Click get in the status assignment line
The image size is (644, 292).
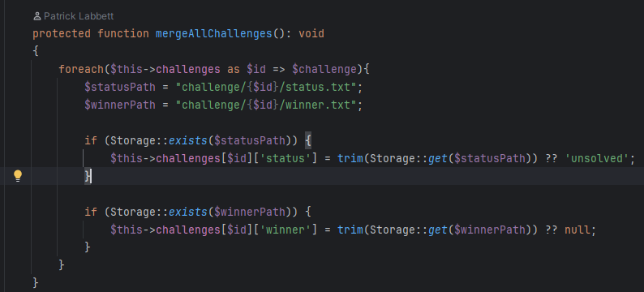pos(438,158)
